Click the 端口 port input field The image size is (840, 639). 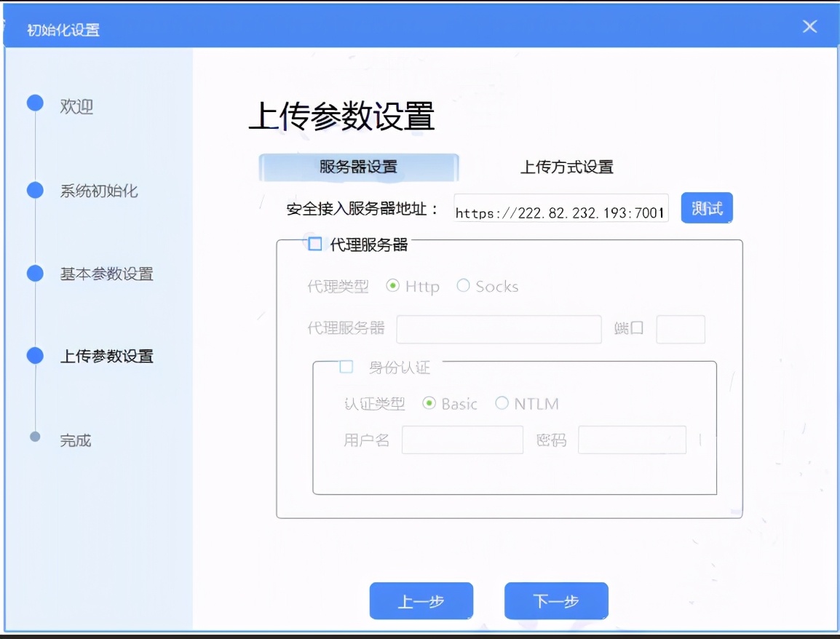(681, 329)
